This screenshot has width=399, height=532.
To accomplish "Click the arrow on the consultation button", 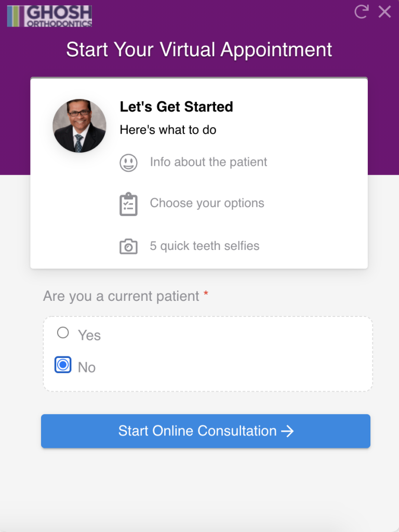I will click(x=287, y=431).
